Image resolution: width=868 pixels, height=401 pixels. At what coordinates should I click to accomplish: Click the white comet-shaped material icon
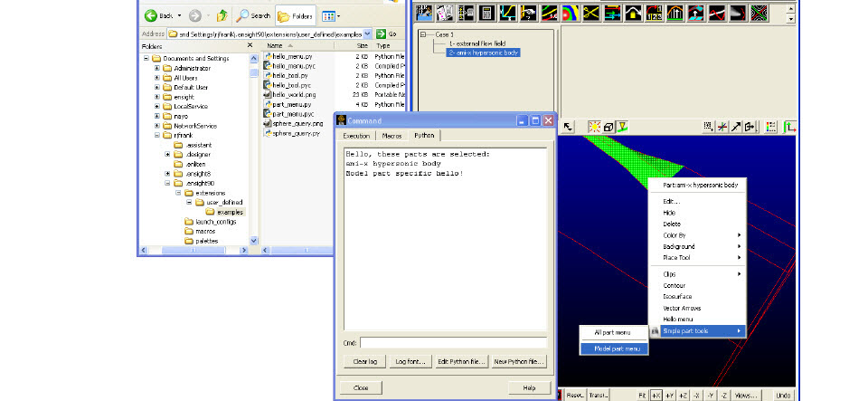coord(738,12)
